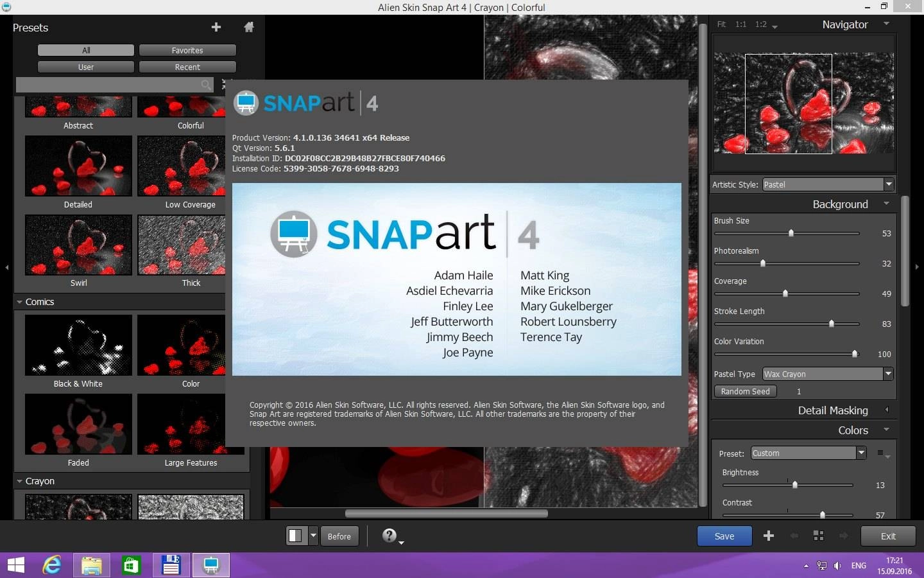Show Recent presets filter
This screenshot has height=578, width=924.
point(187,67)
